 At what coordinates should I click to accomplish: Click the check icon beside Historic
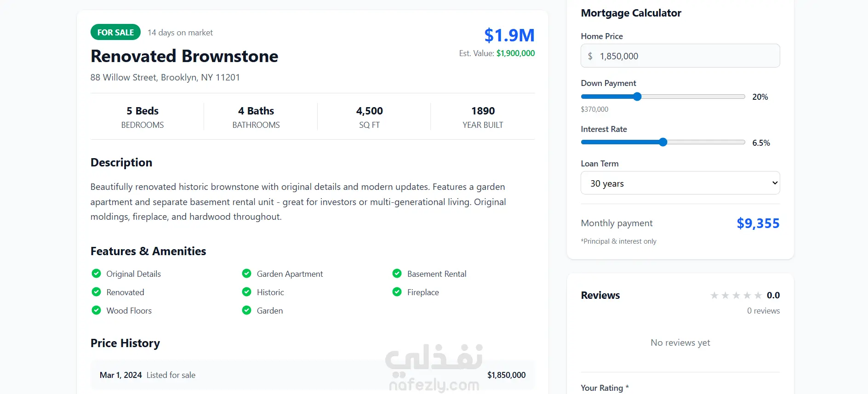pos(246,292)
